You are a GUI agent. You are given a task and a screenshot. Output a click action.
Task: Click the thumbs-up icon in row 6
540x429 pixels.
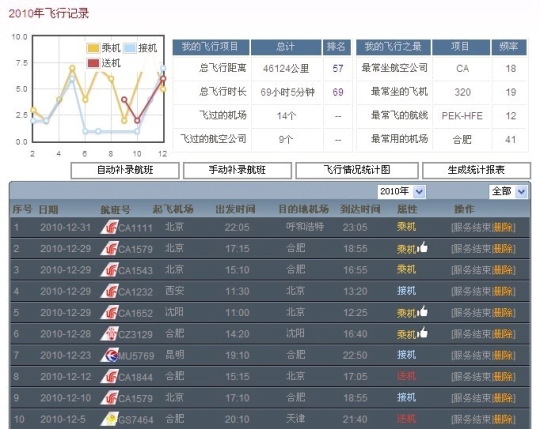423,333
